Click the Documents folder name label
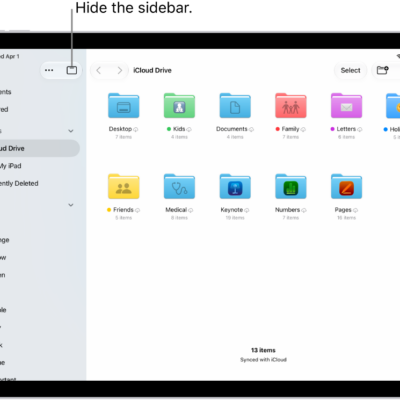400x400 pixels. pos(232,129)
